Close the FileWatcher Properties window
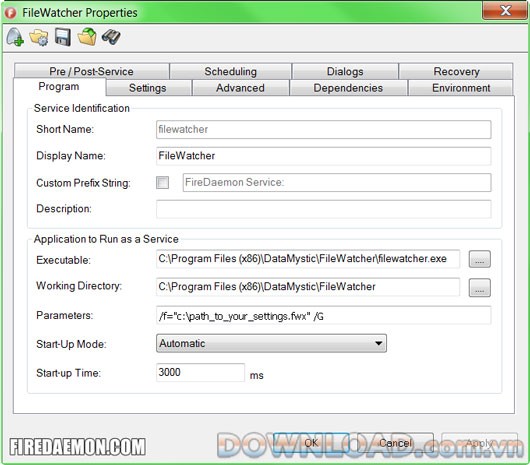The image size is (530, 465). (505, 11)
